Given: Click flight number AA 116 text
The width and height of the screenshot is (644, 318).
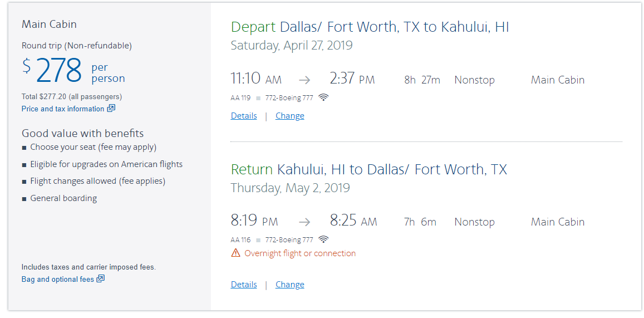Looking at the screenshot, I should (240, 240).
